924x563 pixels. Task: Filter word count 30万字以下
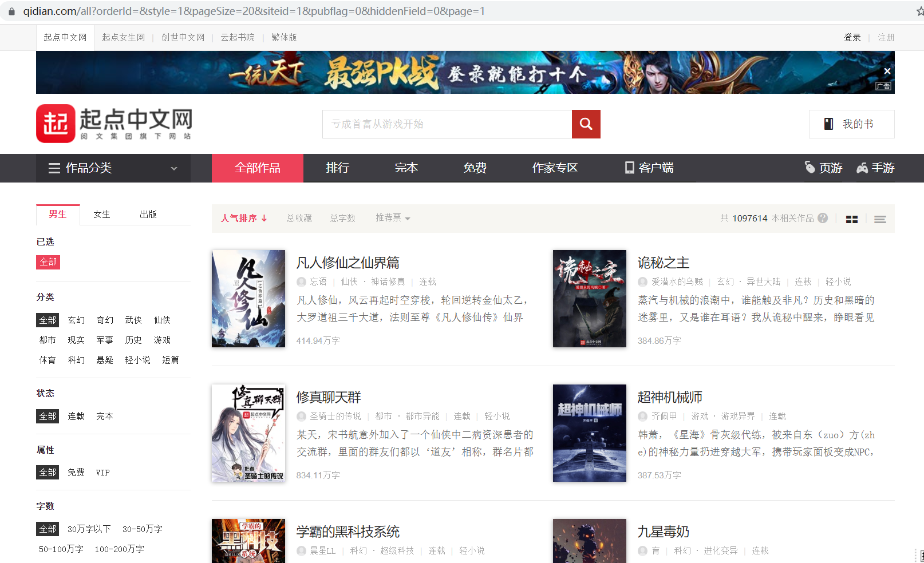point(89,529)
